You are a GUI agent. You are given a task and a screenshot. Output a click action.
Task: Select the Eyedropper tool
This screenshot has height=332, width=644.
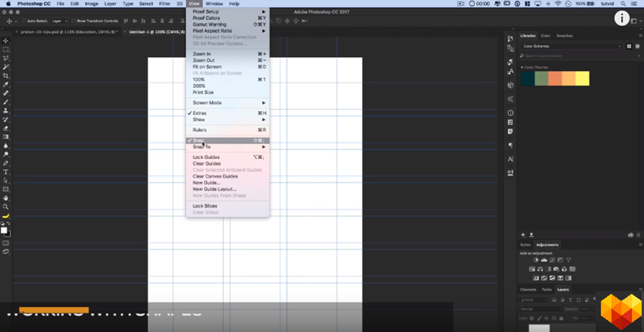click(6, 84)
